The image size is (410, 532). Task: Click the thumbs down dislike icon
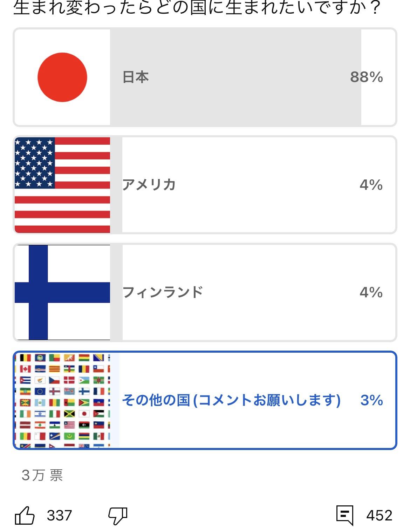pyautogui.click(x=118, y=516)
